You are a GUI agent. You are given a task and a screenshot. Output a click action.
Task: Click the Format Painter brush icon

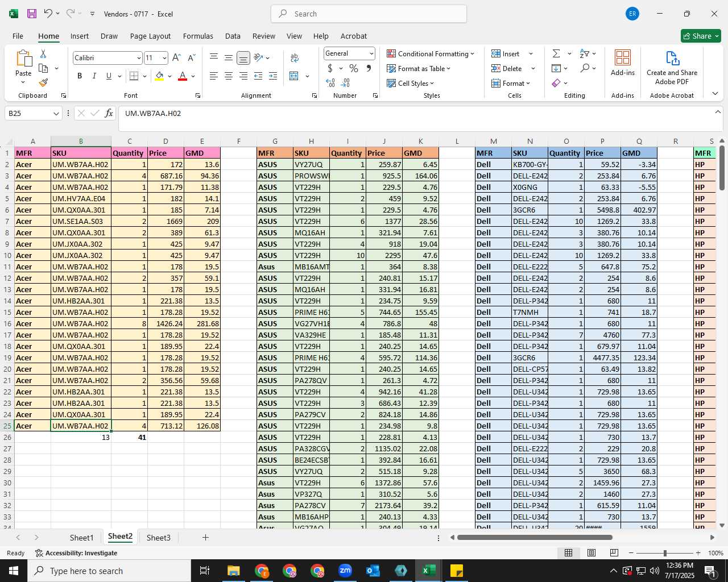tap(43, 83)
